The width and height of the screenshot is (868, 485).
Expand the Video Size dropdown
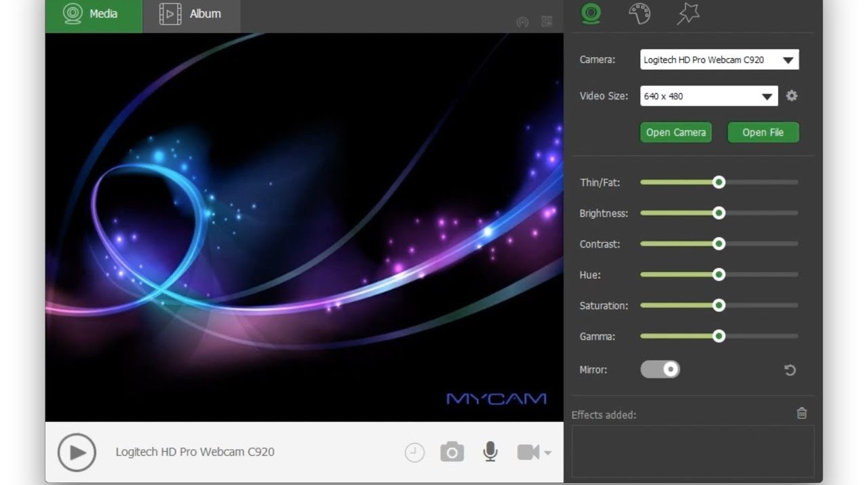767,96
